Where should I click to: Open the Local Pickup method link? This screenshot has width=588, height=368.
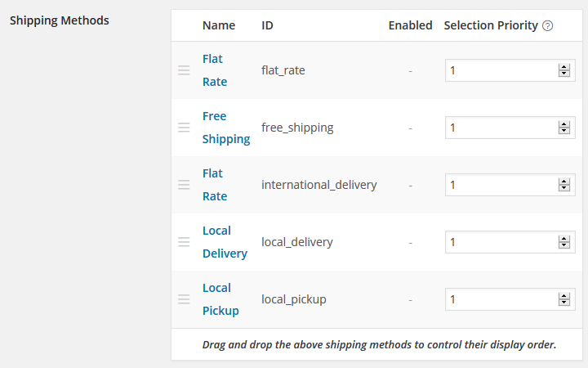click(x=220, y=299)
